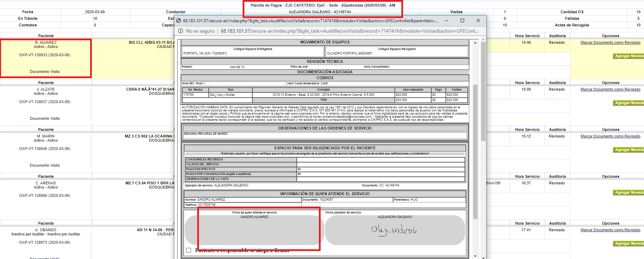Image resolution: width=644 pixels, height=259 pixels.
Task: Click receipt number '175750' in the COBROS table
Action: tap(189, 95)
